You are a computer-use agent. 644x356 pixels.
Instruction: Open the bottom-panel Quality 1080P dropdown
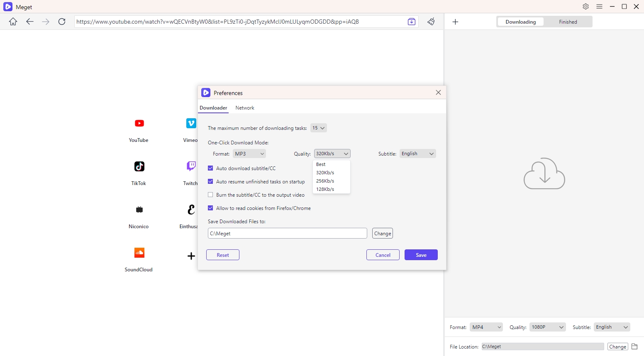548,327
